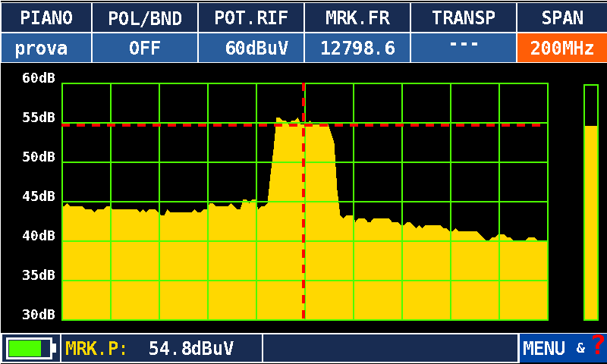607x364 pixels.
Task: Click the red question mark help icon
Action: 598,344
